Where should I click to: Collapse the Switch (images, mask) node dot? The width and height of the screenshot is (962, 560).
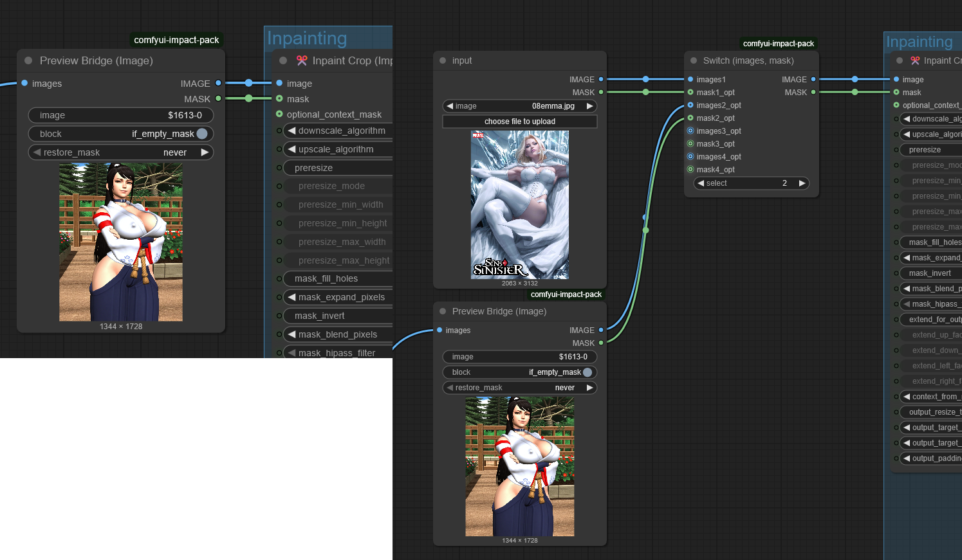(x=694, y=60)
